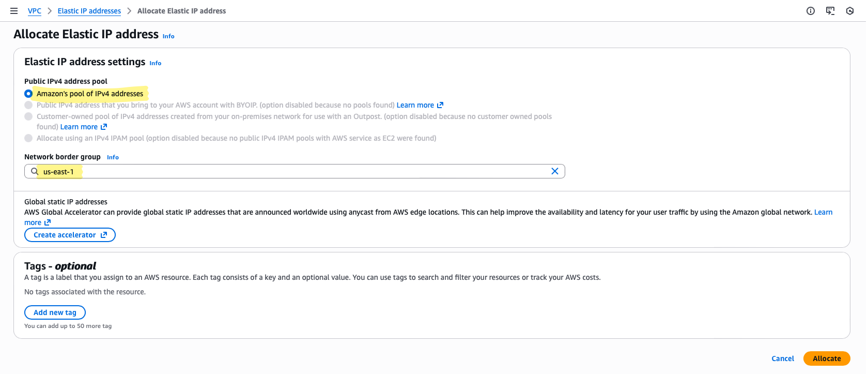Open the info panel circle icon
Viewport: 868px width, 374px height.
[x=811, y=11]
